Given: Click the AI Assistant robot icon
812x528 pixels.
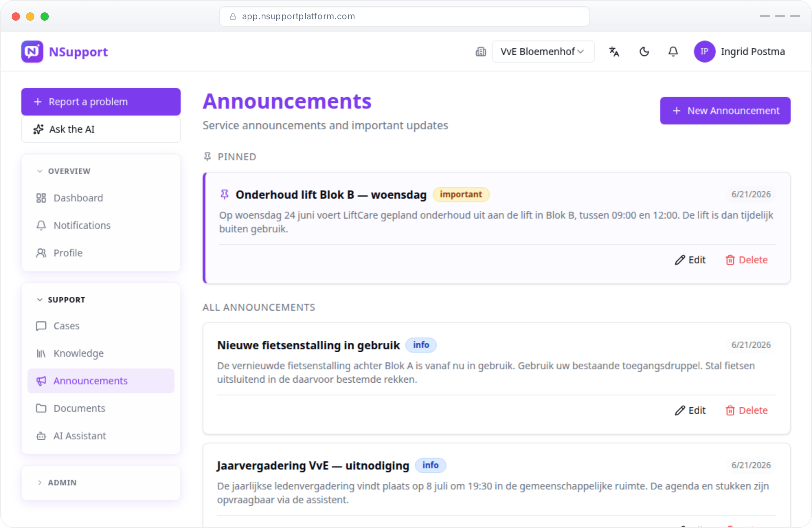Looking at the screenshot, I should click(x=41, y=436).
